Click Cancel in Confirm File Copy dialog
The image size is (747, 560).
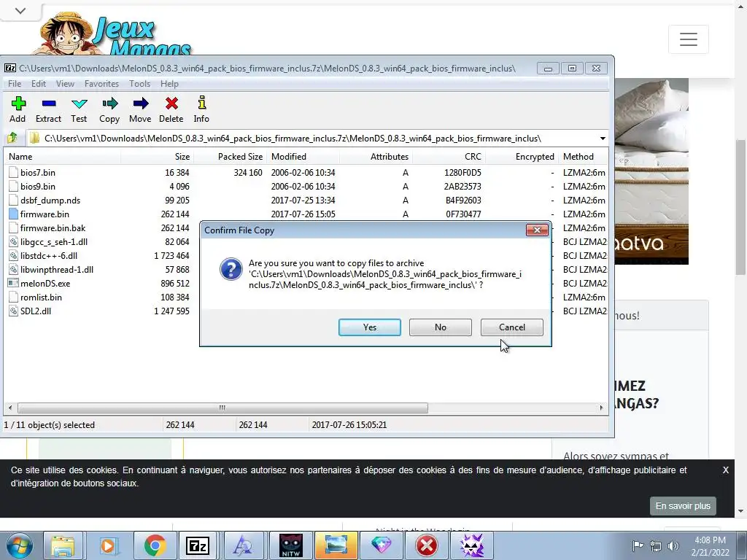click(511, 327)
